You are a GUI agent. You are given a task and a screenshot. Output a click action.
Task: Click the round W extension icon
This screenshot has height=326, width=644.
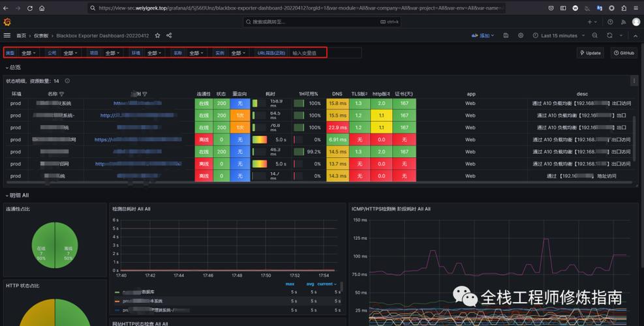(575, 8)
